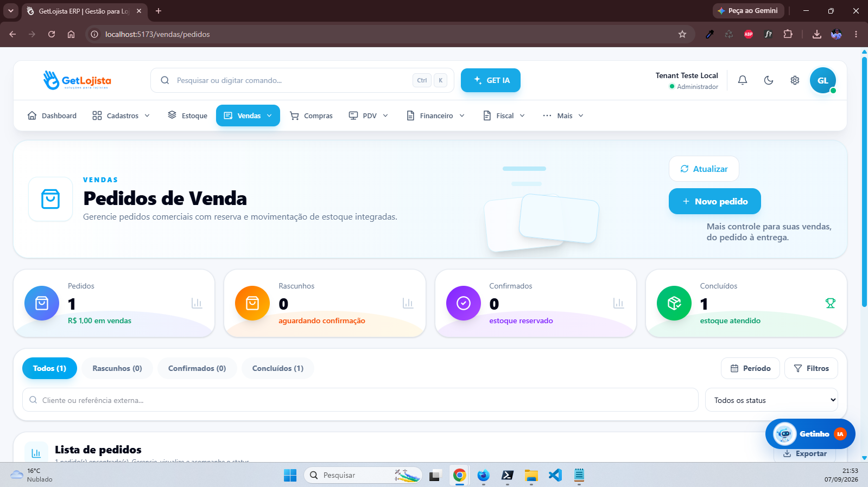Focus the global command search field
Image resolution: width=868 pixels, height=487 pixels.
(302, 80)
